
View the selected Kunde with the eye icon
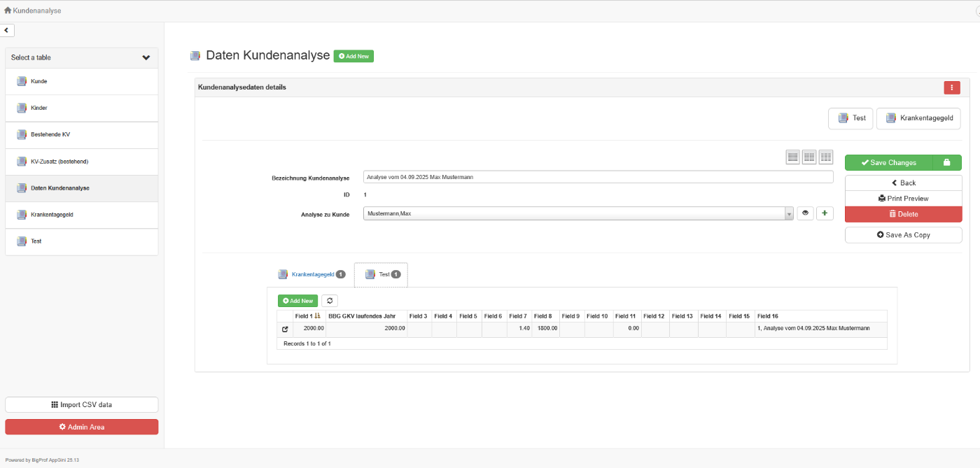(805, 213)
